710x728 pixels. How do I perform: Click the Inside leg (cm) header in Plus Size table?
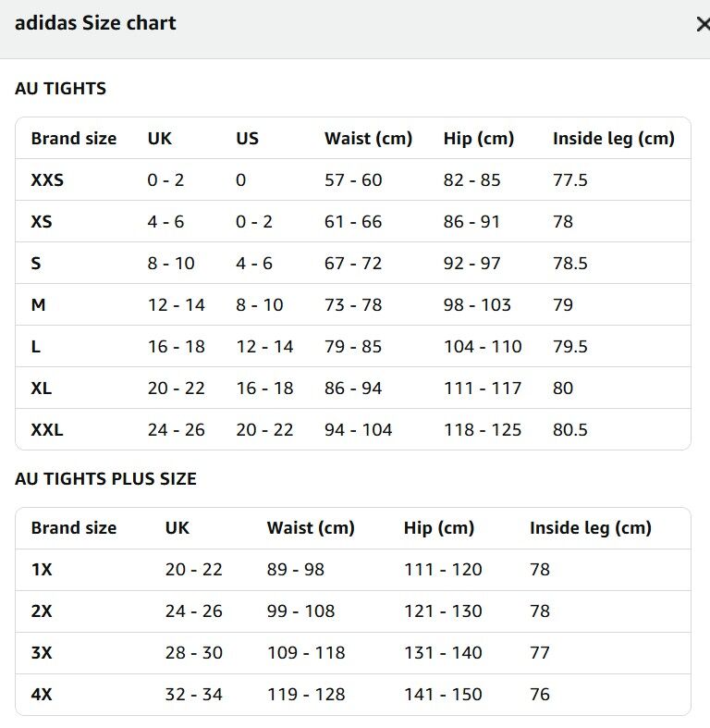pyautogui.click(x=591, y=528)
